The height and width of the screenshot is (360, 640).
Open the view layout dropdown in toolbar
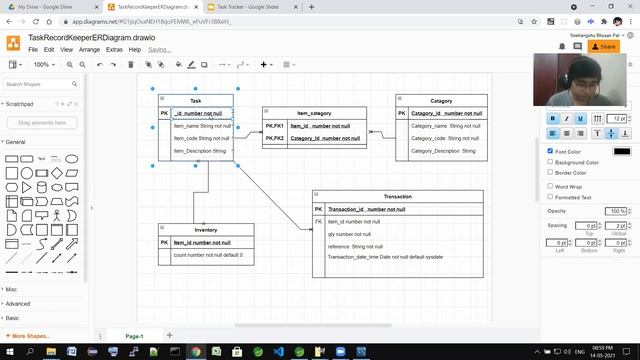15,64
